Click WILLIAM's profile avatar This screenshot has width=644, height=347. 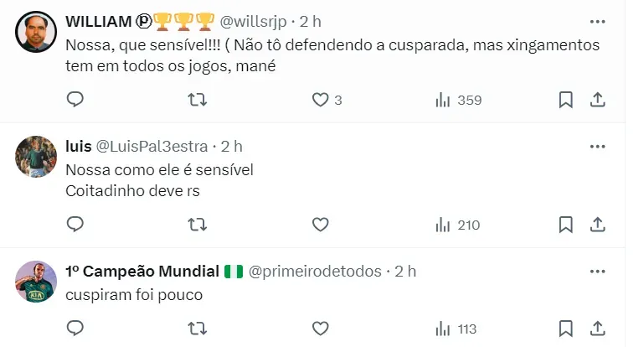pyautogui.click(x=36, y=34)
